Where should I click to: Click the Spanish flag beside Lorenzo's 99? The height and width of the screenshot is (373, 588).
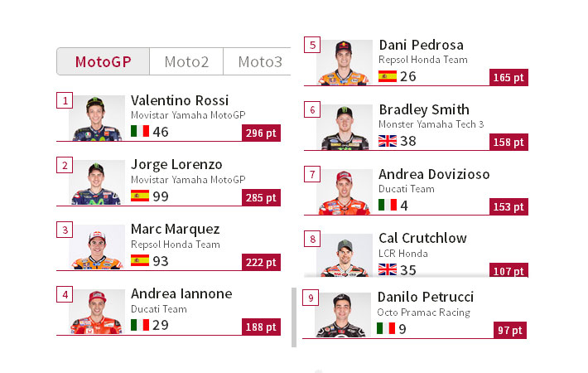(140, 196)
